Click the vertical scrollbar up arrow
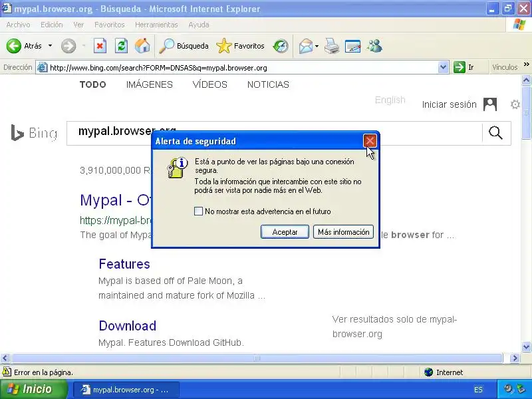 (526, 80)
